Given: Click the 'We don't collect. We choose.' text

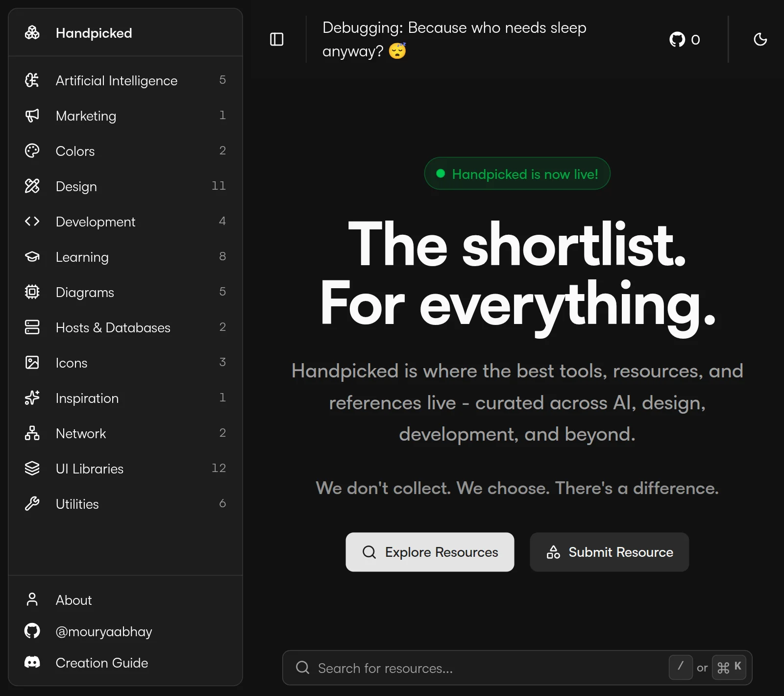Looking at the screenshot, I should [517, 488].
